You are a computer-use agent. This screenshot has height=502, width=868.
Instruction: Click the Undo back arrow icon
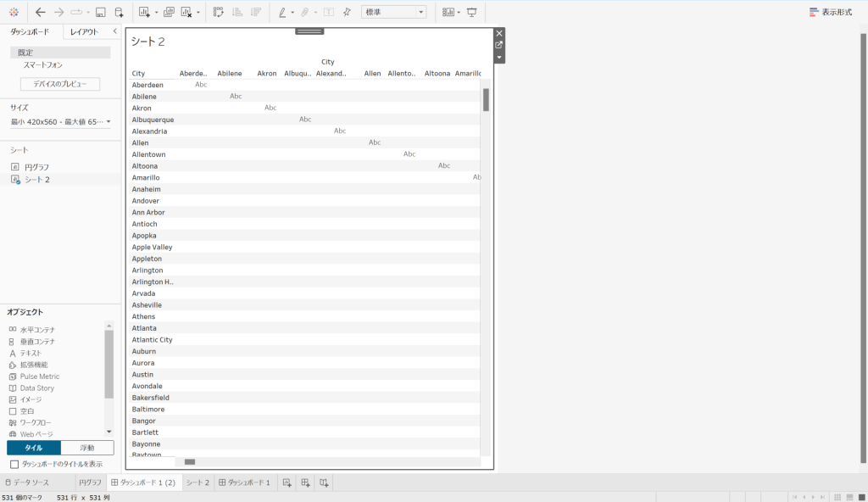coord(40,13)
